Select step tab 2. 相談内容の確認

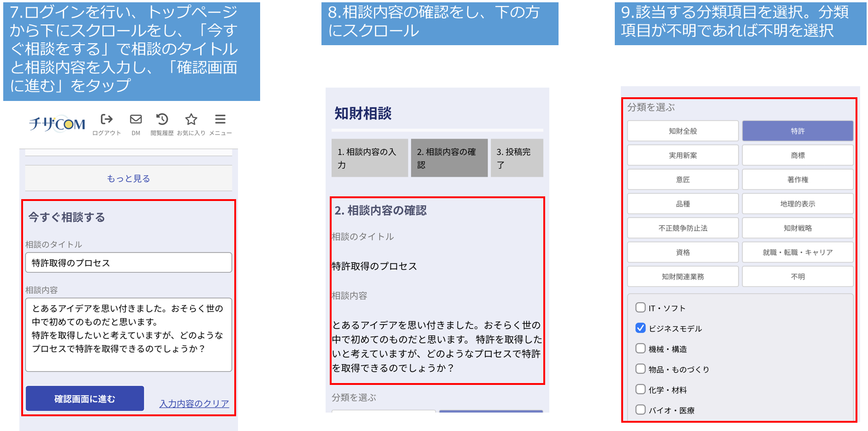(x=449, y=158)
